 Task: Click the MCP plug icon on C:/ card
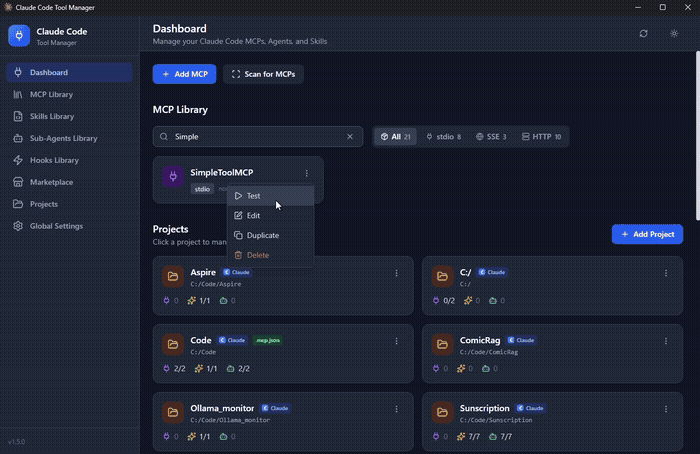click(436, 301)
